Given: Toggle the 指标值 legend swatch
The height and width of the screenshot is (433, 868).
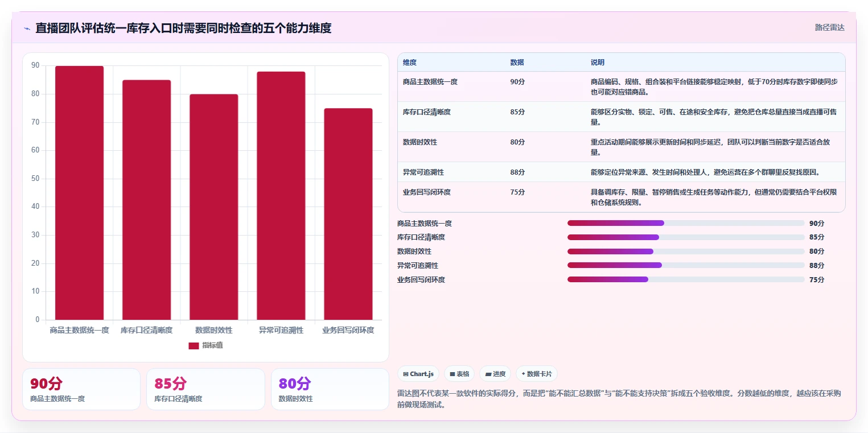Looking at the screenshot, I should [194, 346].
